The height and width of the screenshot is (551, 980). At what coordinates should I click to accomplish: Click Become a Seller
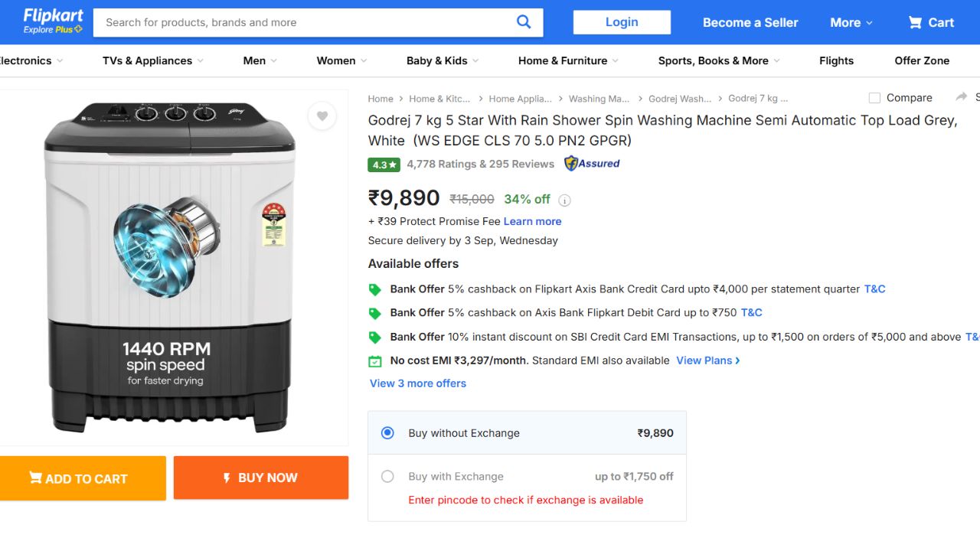click(x=750, y=23)
